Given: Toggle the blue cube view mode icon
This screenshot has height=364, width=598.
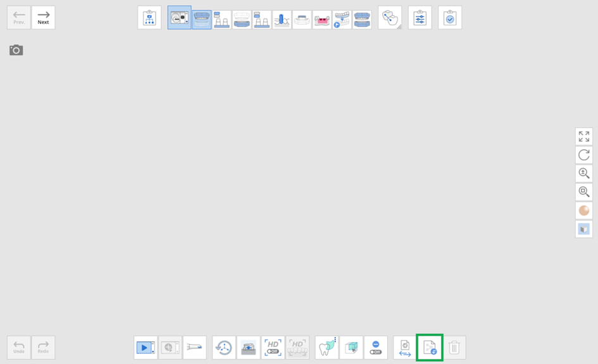Looking at the screenshot, I should (x=584, y=229).
